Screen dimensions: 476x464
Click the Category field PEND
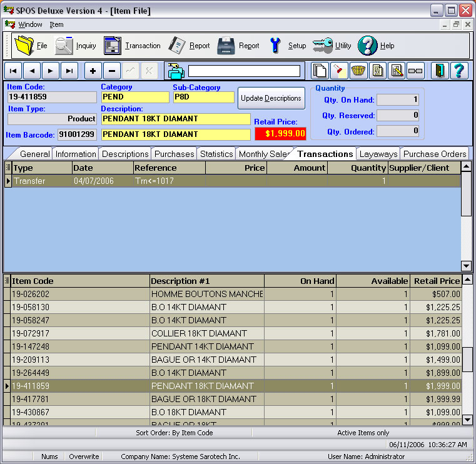click(135, 97)
